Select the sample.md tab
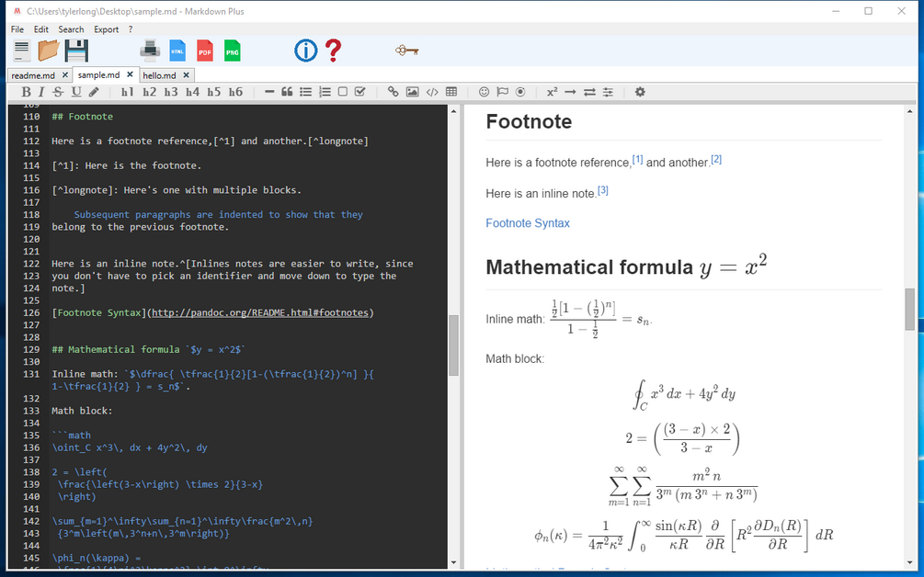The image size is (924, 577). (98, 74)
